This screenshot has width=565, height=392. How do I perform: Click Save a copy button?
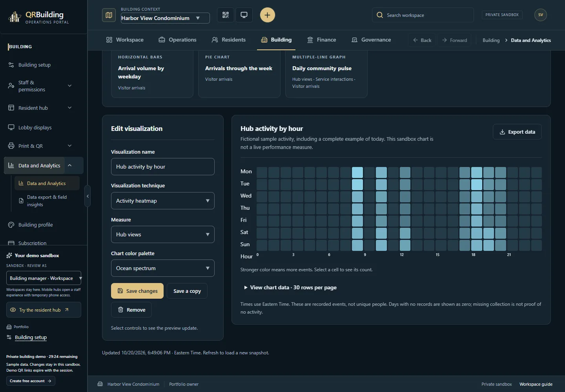(x=187, y=291)
